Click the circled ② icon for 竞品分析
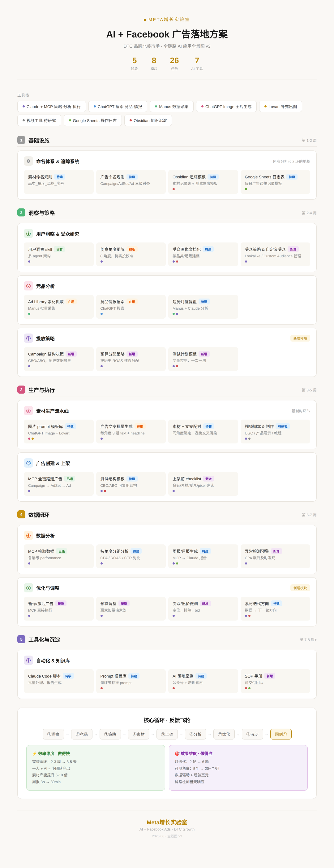Screen dimensions: 334x868 [28, 286]
